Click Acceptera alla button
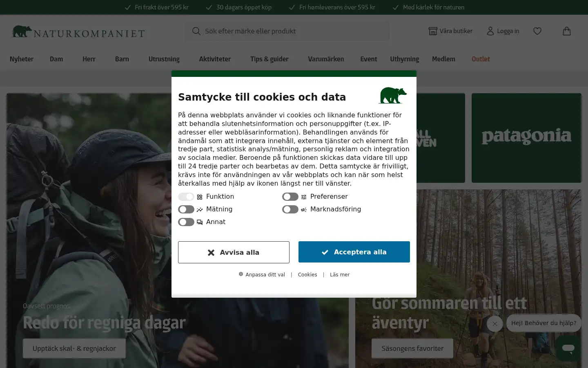 (x=354, y=252)
